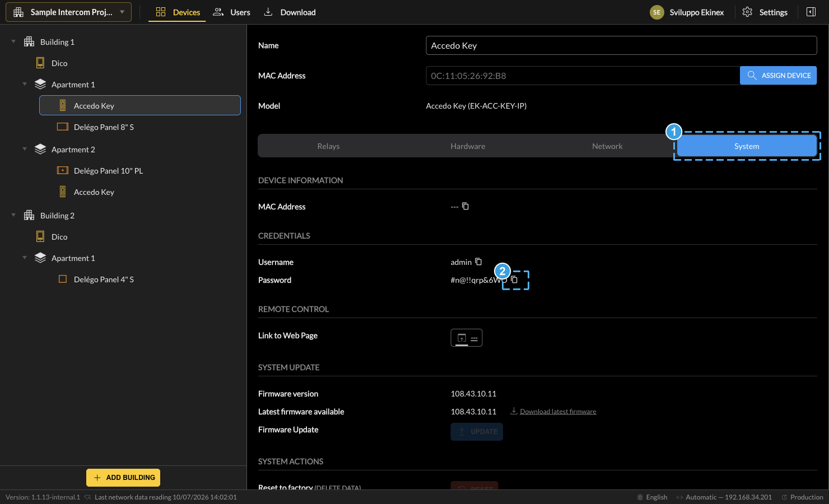Switch to the Relays tab
829x504 pixels.
(x=328, y=146)
